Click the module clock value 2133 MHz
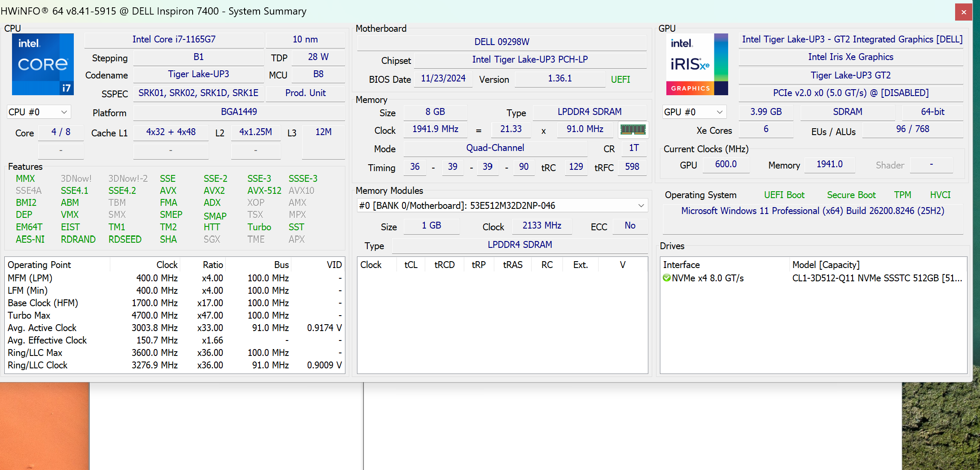The height and width of the screenshot is (470, 980). coord(542,226)
